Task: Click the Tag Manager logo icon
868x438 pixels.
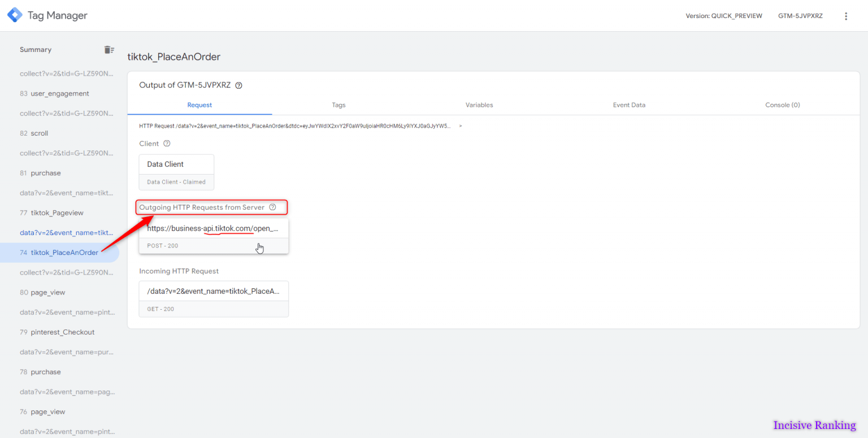Action: click(14, 15)
